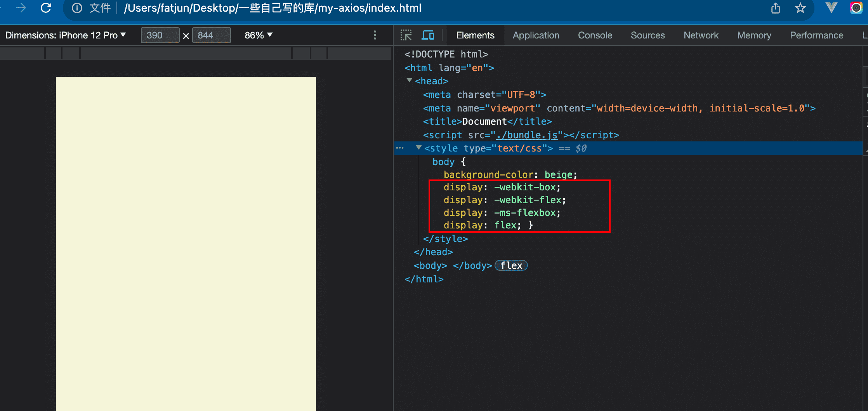868x411 pixels.
Task: Click the background-color: beige line
Action: pyautogui.click(x=510, y=174)
